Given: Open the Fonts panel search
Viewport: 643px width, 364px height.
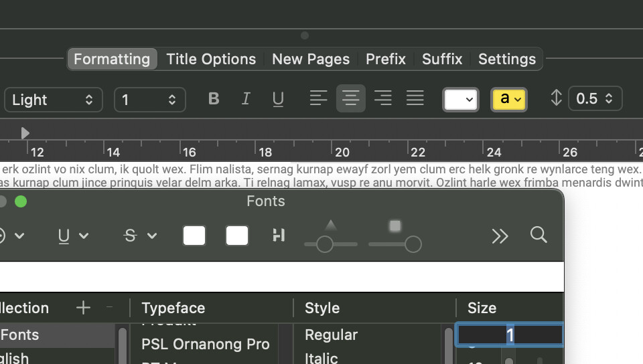Looking at the screenshot, I should point(539,235).
